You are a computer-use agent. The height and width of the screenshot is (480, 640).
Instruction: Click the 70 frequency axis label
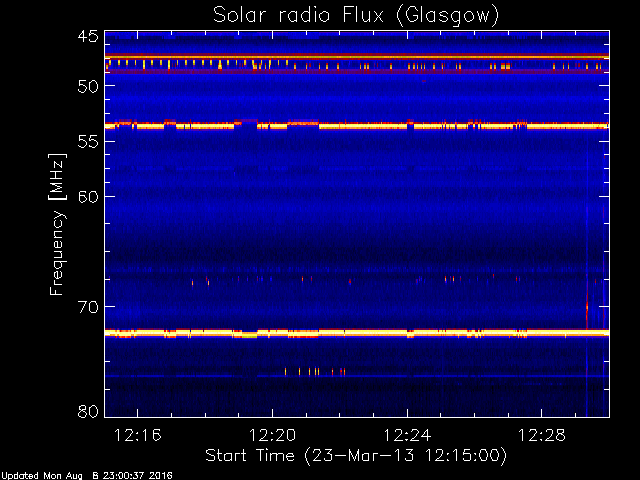point(88,307)
